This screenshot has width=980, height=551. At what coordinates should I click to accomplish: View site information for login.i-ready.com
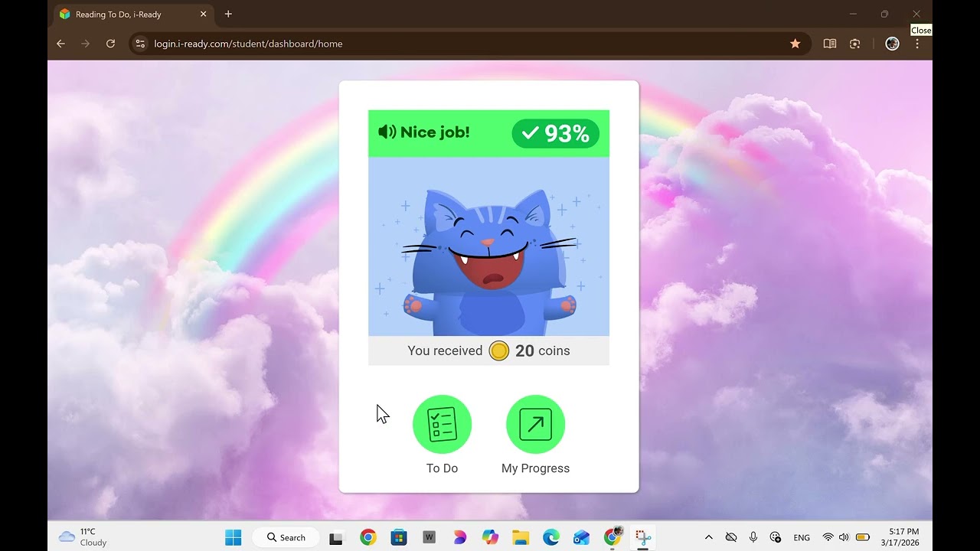click(x=140, y=44)
